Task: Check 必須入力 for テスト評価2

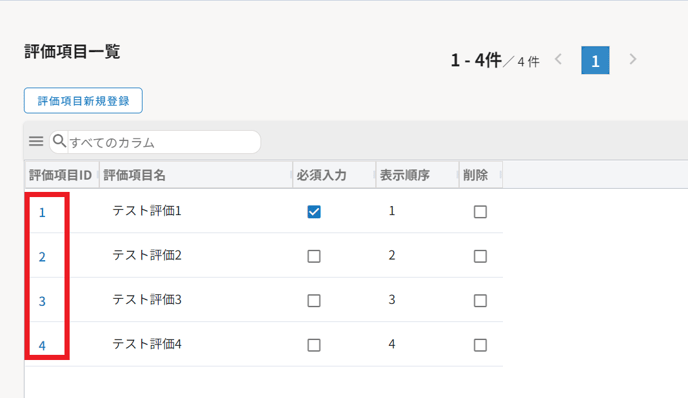Action: point(314,256)
